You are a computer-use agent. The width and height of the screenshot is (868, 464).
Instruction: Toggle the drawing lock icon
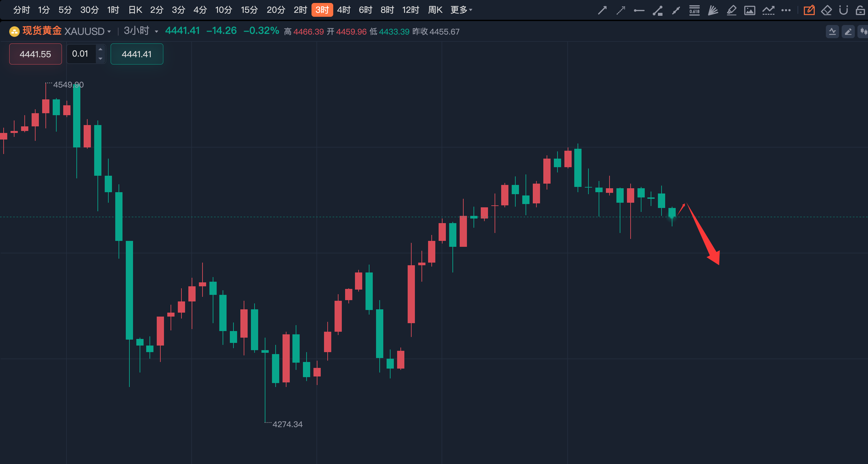[x=860, y=10]
